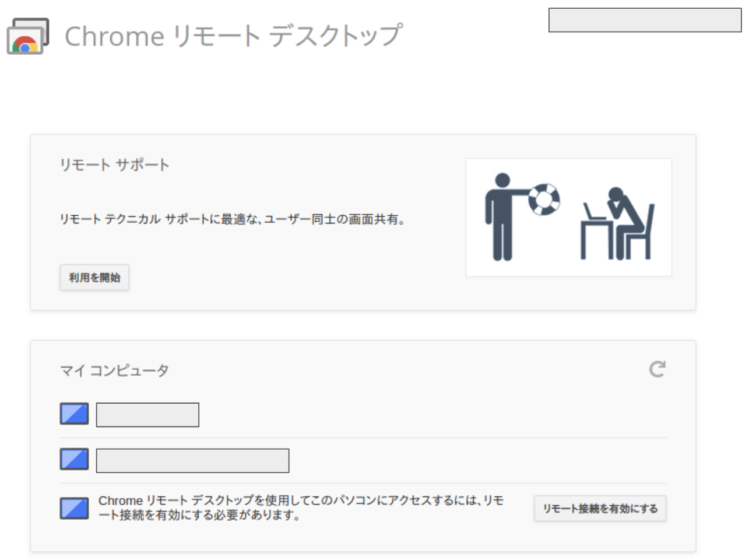Click the first computer's monitor icon
The width and height of the screenshot is (756, 560).
pos(74,414)
